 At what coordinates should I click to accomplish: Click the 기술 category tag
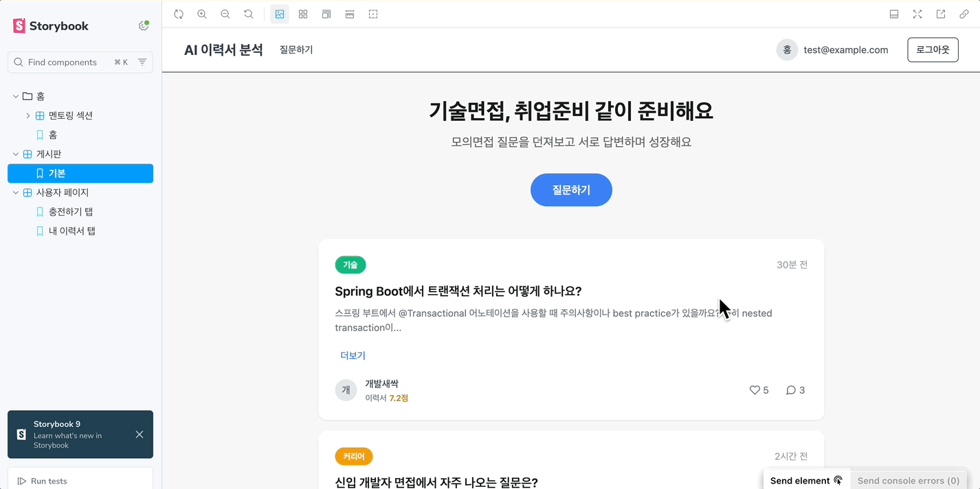click(x=350, y=264)
